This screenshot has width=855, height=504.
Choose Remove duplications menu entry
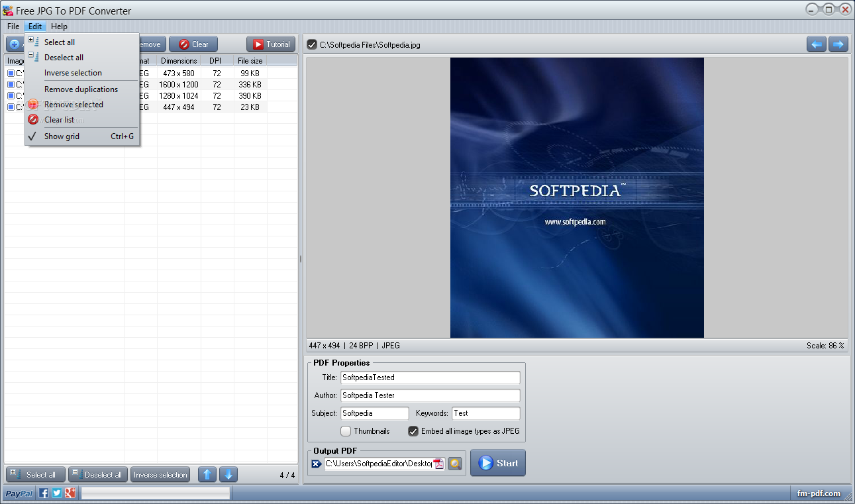coord(82,89)
